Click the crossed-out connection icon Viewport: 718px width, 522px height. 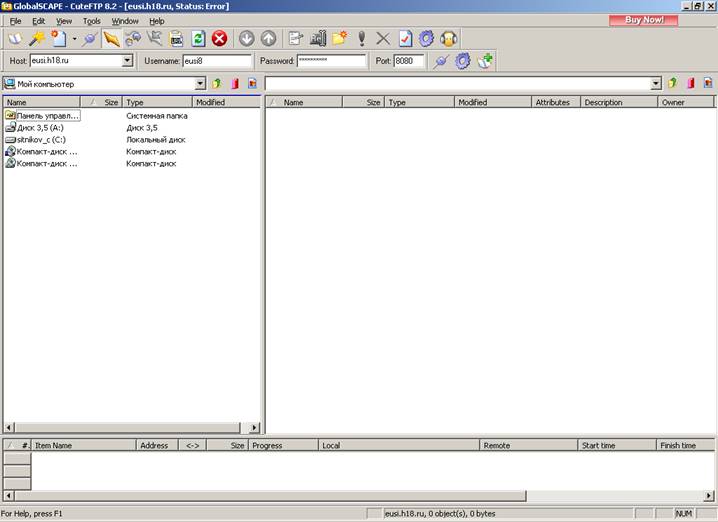(x=155, y=39)
